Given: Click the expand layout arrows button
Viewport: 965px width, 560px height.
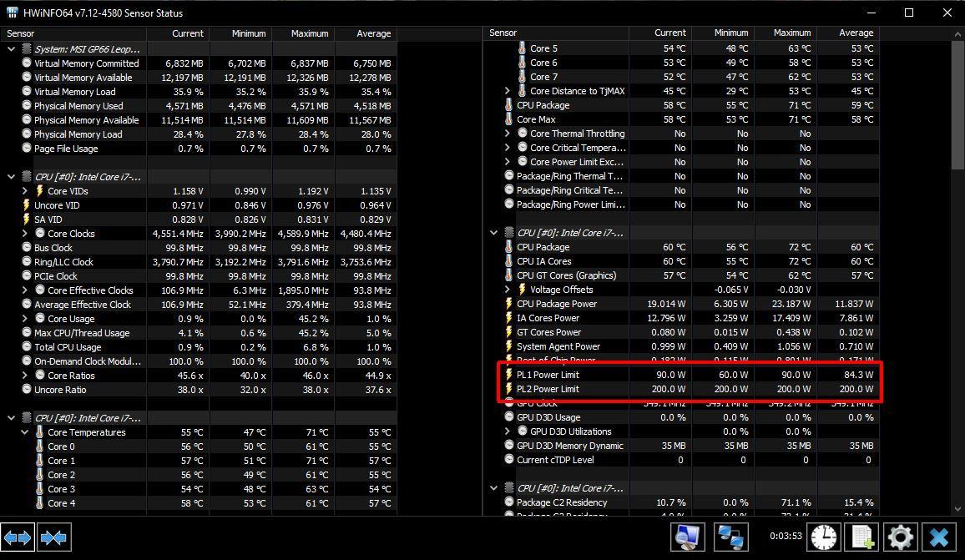Looking at the screenshot, I should coord(18,537).
